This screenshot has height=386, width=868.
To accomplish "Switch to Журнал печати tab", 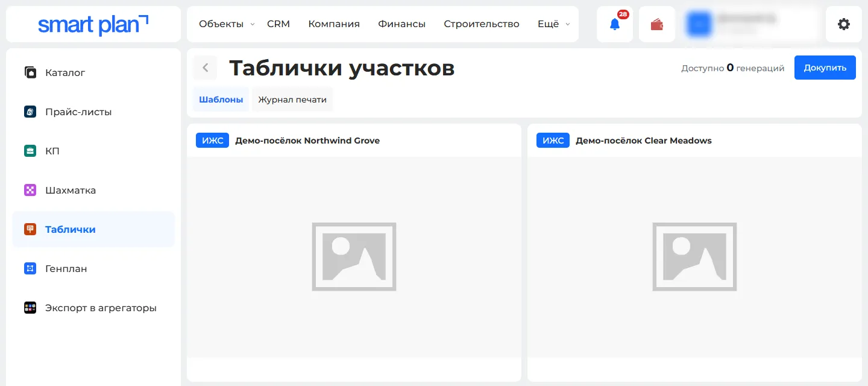I will click(292, 100).
